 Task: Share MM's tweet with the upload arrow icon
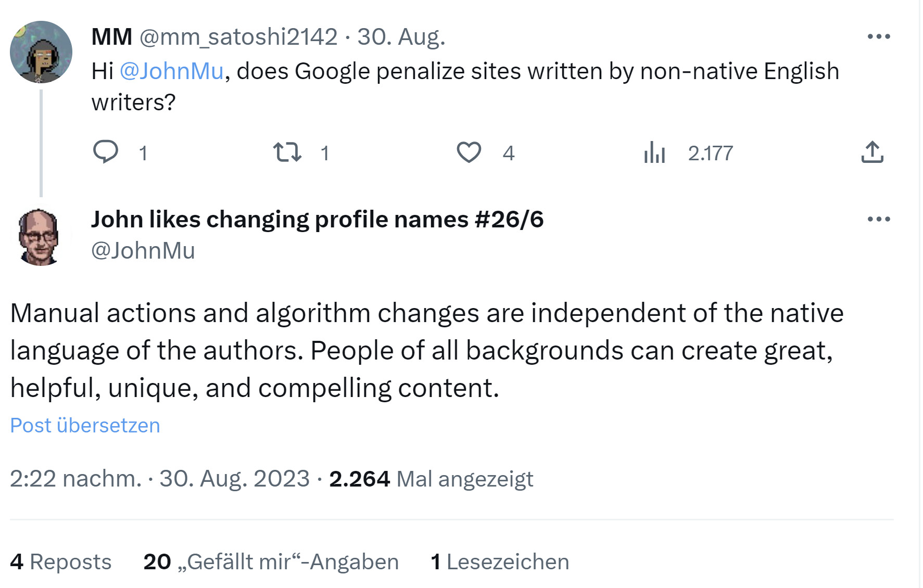tap(872, 152)
